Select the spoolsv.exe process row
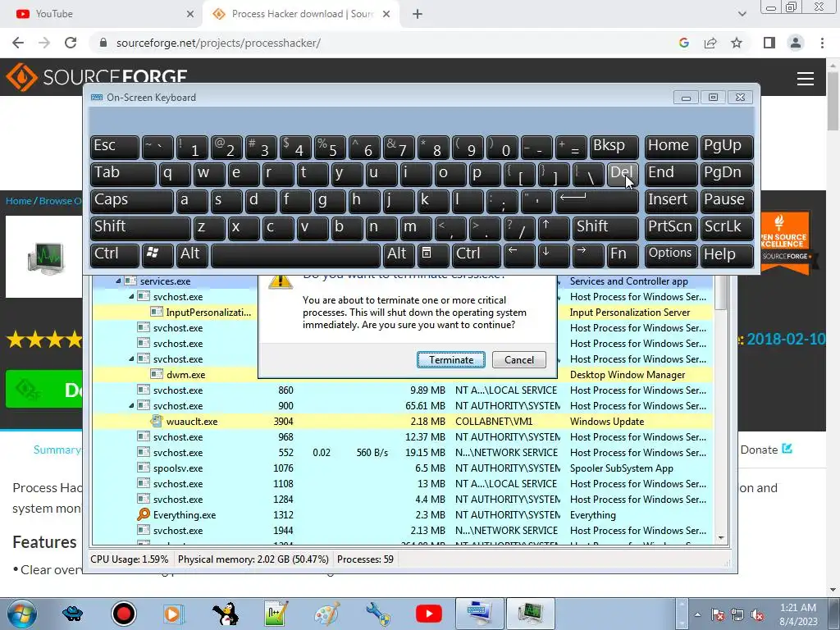The height and width of the screenshot is (630, 840). click(x=403, y=468)
